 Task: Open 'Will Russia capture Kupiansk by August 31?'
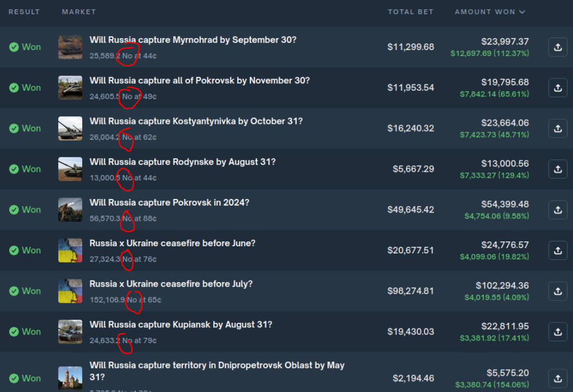tap(181, 325)
